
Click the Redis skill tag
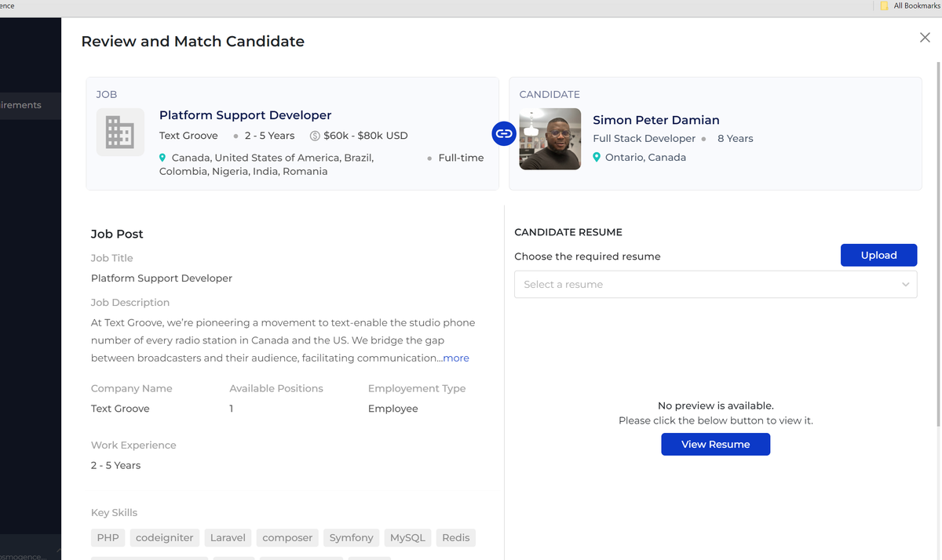click(x=455, y=538)
